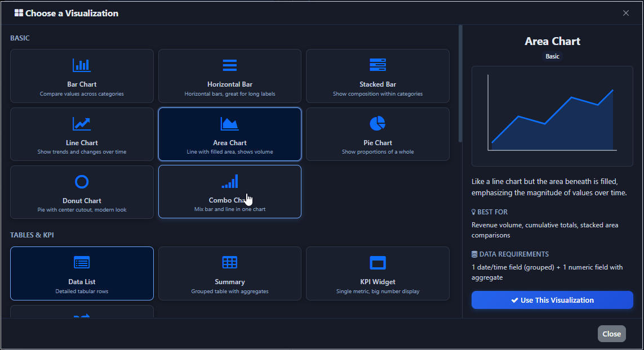Screen dimensions: 644x350
Task: Click 'Mix bar and line in one chart'
Action: click(x=229, y=209)
